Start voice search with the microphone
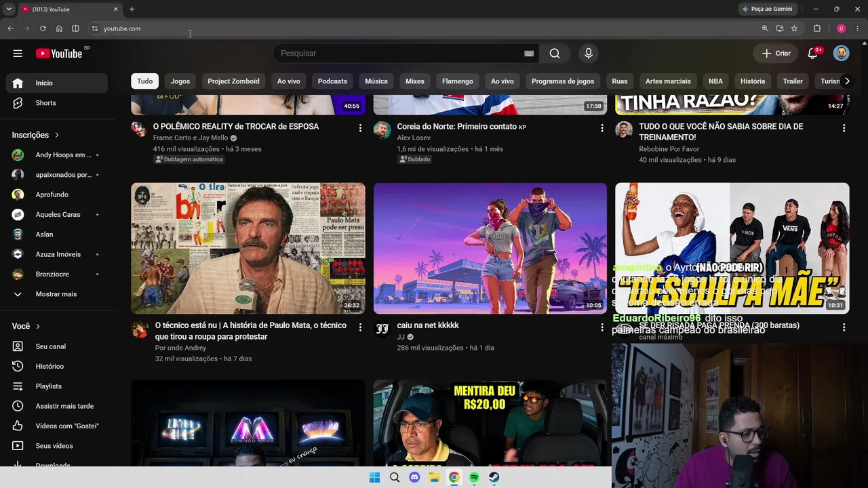 589,54
